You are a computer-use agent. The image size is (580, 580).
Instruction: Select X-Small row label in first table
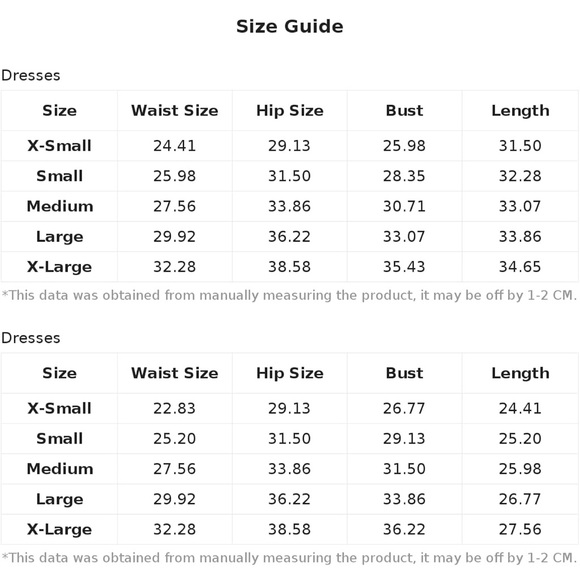(59, 146)
